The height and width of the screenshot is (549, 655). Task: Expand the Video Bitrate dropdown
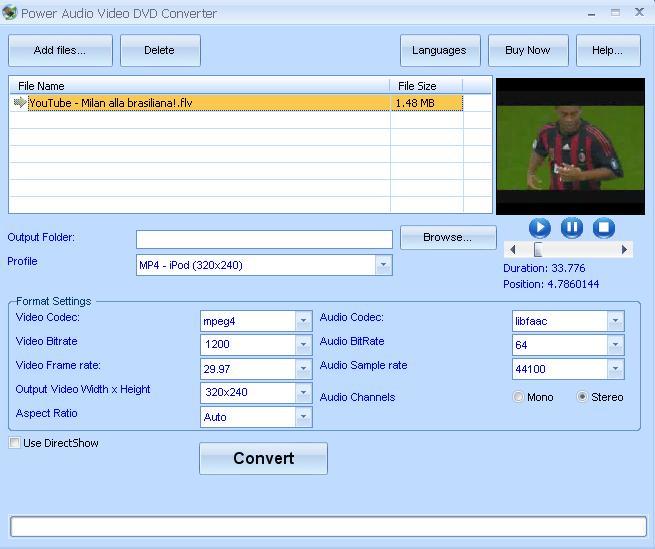point(304,345)
